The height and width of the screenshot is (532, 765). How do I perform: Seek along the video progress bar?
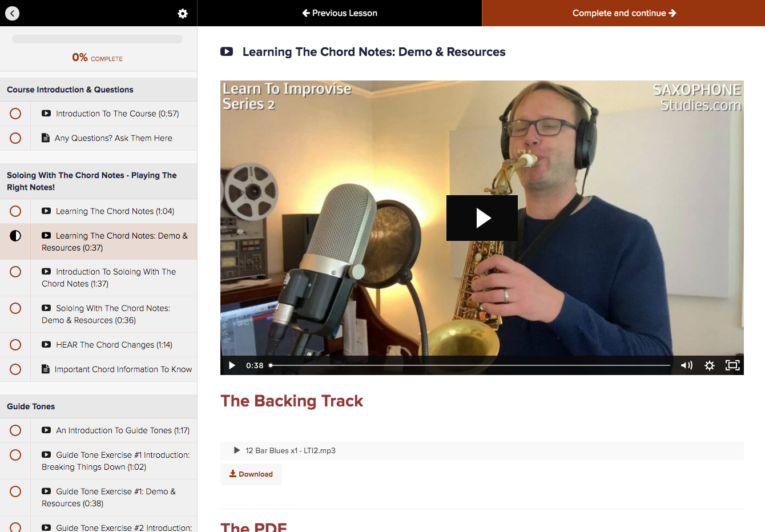[470, 365]
